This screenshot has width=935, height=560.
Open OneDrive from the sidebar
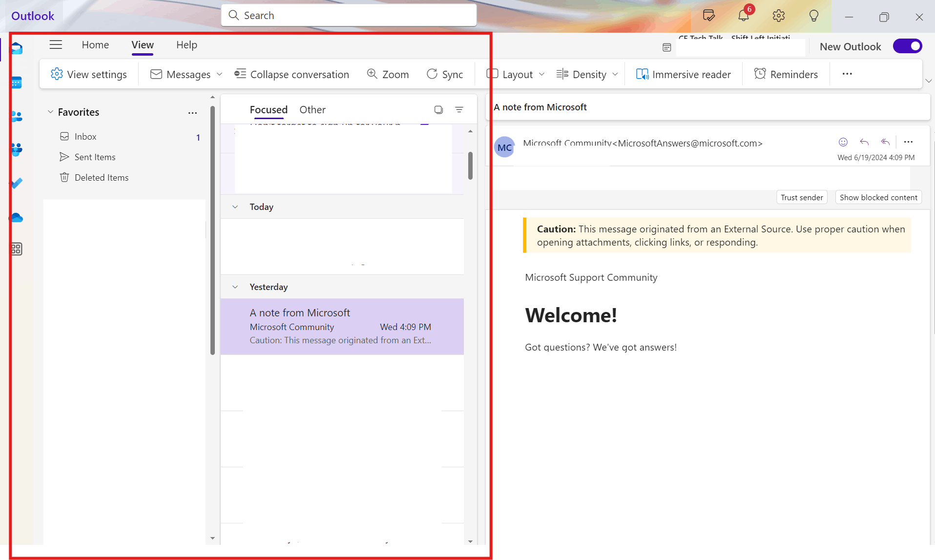17,217
